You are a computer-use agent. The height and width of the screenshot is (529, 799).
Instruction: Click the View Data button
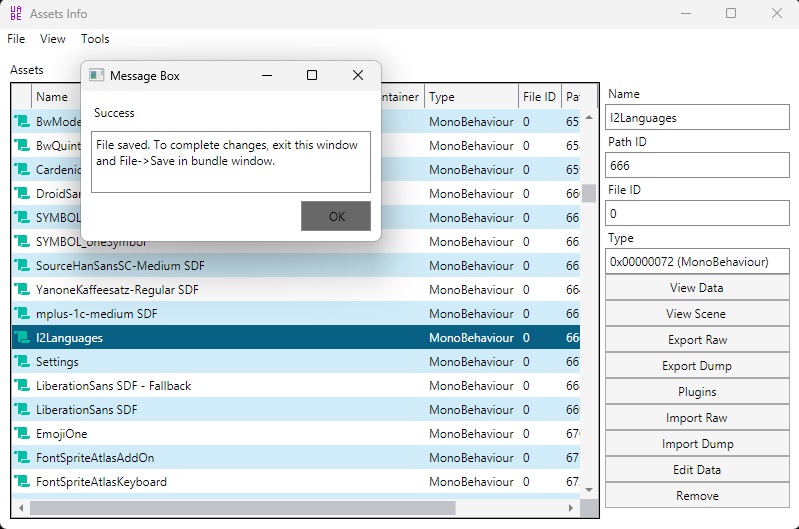pos(697,288)
